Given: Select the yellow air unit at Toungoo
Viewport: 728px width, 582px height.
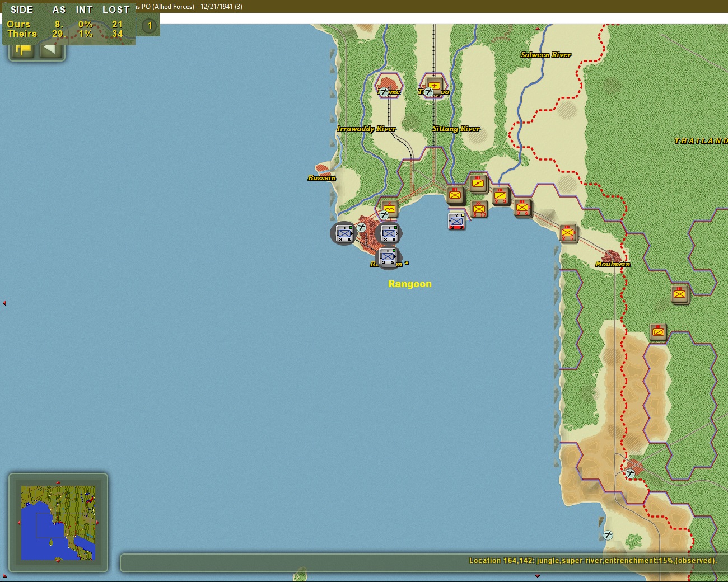Looking at the screenshot, I should coord(434,86).
